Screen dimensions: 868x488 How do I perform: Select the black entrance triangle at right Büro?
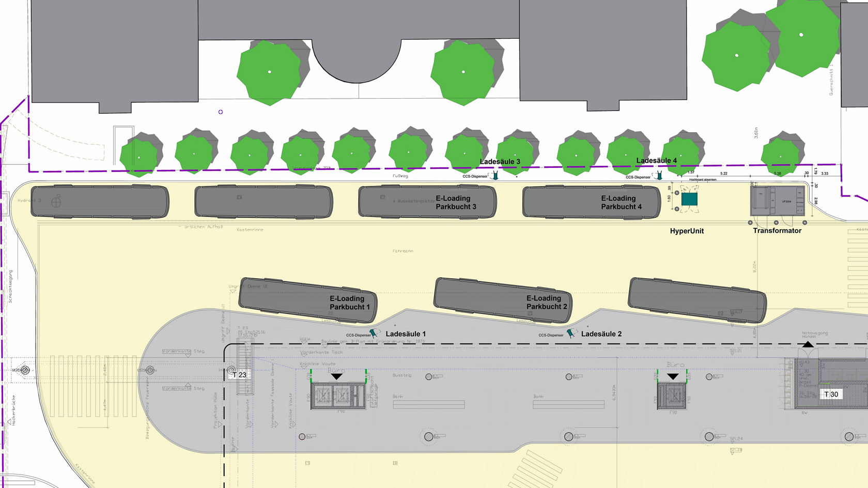tap(673, 376)
